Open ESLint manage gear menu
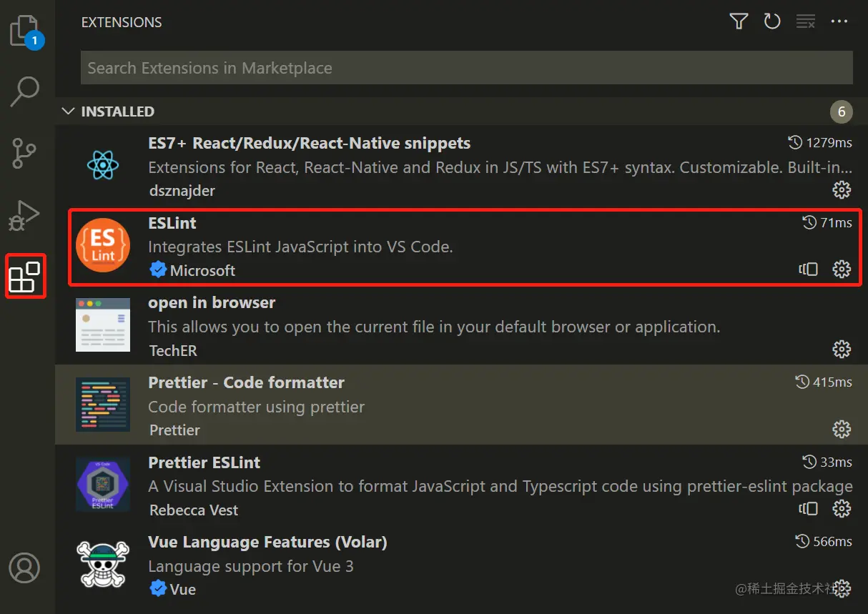This screenshot has width=868, height=614. (x=842, y=269)
